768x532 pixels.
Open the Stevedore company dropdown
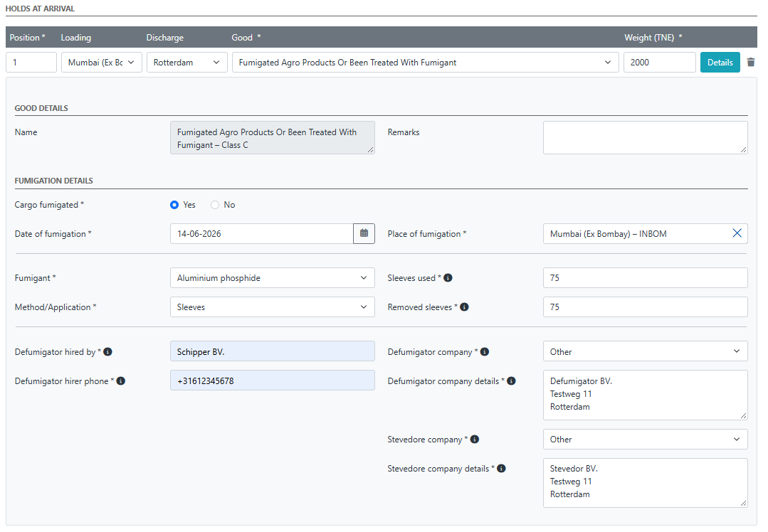pos(645,439)
